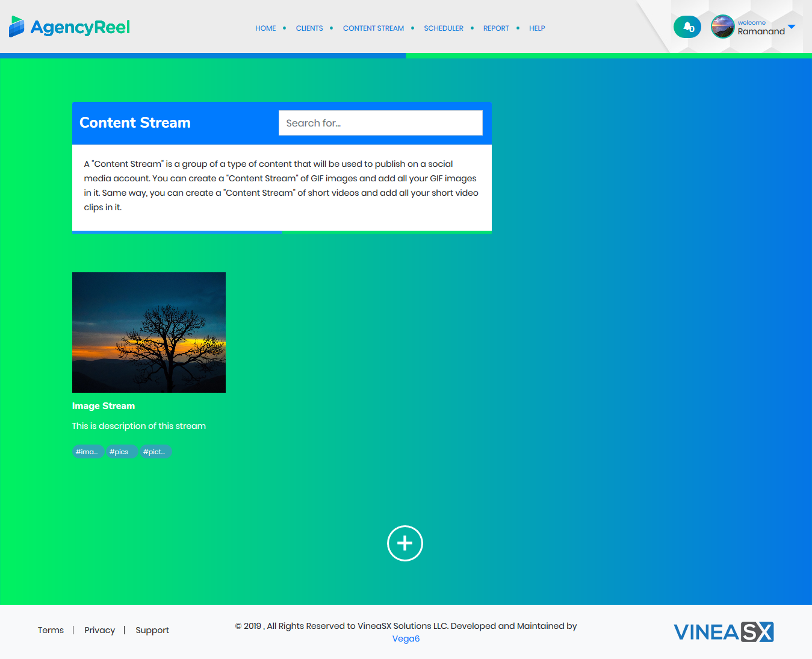Open the HELP menu item
Viewport: 812px width, 659px height.
[x=536, y=28]
